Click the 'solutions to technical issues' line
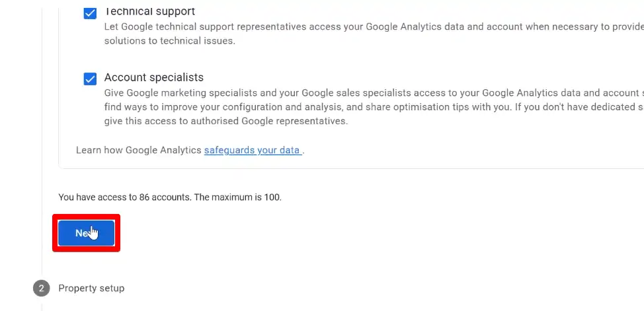Viewport: 644px width, 311px height. pos(170,41)
